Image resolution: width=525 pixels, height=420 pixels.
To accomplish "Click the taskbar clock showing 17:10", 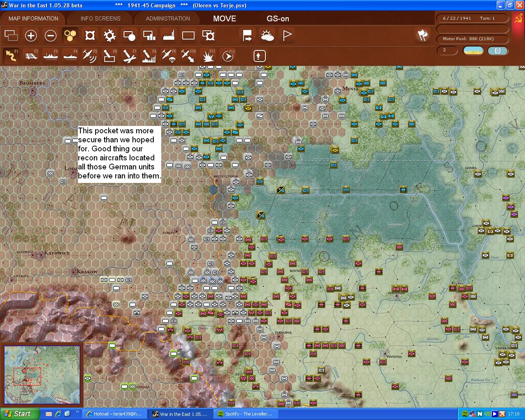I will 514,414.
